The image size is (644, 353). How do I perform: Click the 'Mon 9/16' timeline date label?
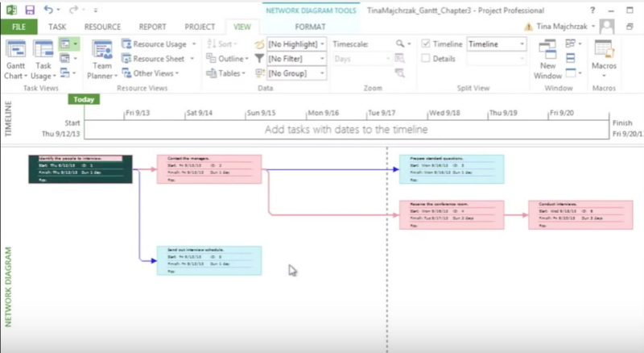coord(324,113)
